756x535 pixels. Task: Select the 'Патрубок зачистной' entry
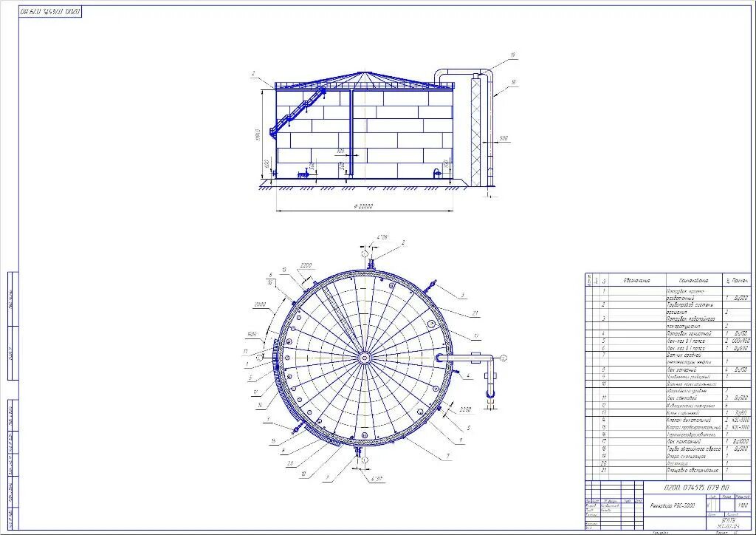[x=689, y=333]
